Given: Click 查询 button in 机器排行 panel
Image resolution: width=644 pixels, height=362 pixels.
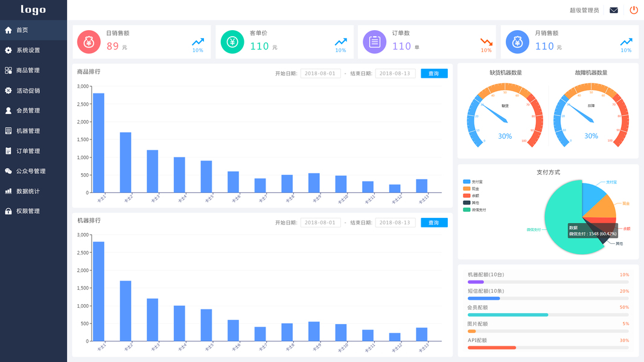Looking at the screenshot, I should 434,223.
